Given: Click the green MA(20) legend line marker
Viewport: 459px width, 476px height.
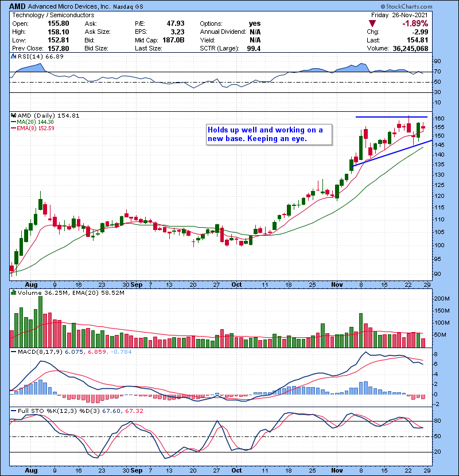Looking at the screenshot, I should tap(13, 122).
